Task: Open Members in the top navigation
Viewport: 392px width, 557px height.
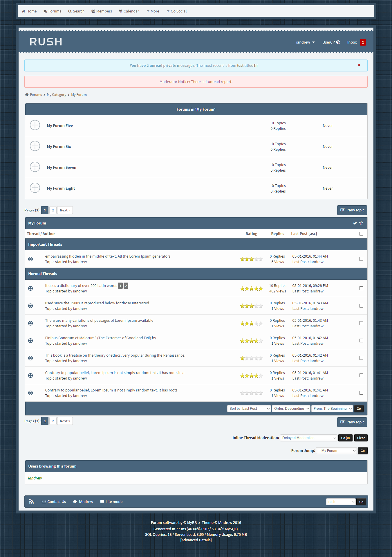Action: (x=102, y=11)
